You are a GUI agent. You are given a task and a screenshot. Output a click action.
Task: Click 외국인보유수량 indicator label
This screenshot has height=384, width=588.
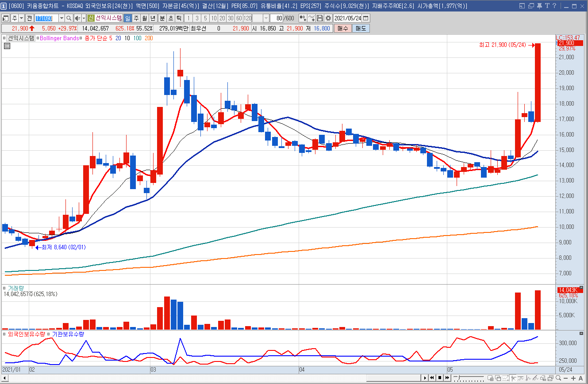coord(27,334)
